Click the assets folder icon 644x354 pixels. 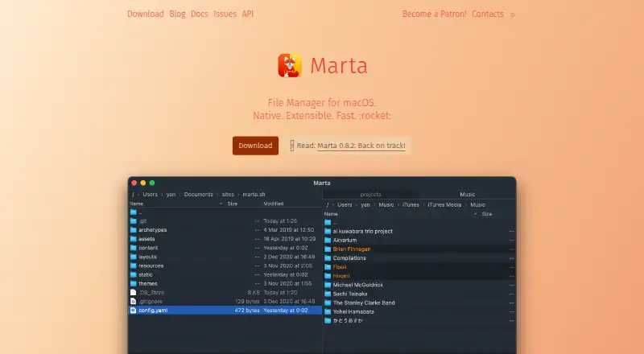[133, 239]
